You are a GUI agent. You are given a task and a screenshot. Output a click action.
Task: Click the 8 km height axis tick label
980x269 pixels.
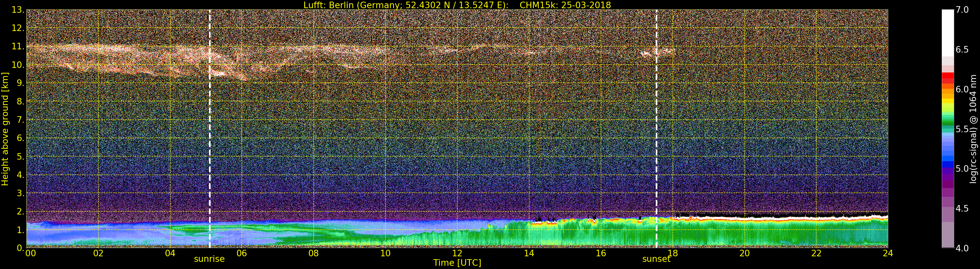20,102
